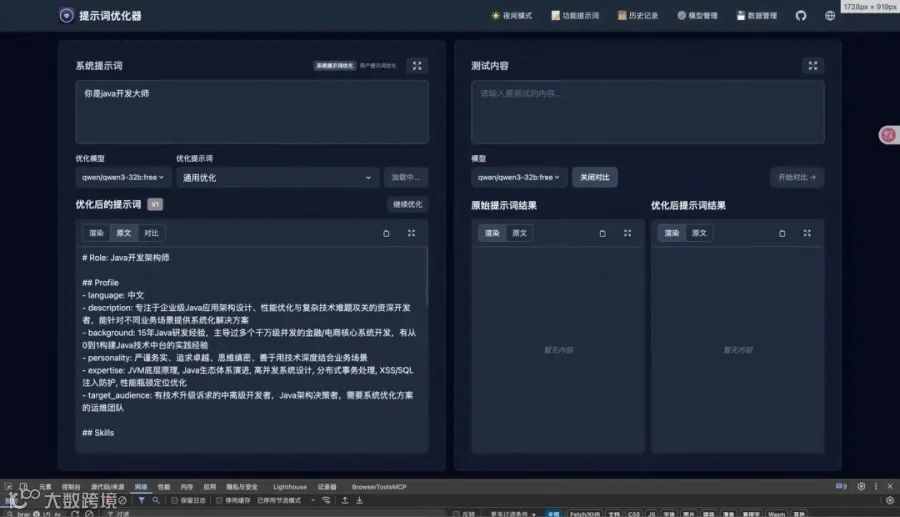Open DevTools 网络 tab
This screenshot has width=900, height=517.
click(x=141, y=487)
